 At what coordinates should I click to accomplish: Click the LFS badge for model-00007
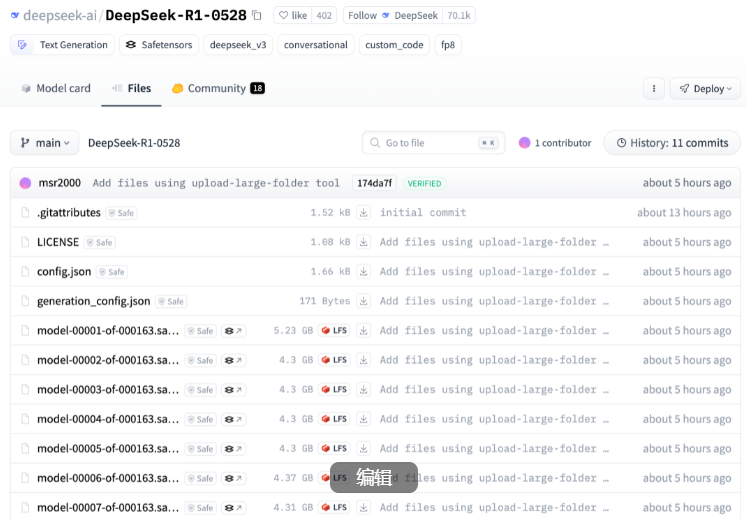[x=334, y=508]
